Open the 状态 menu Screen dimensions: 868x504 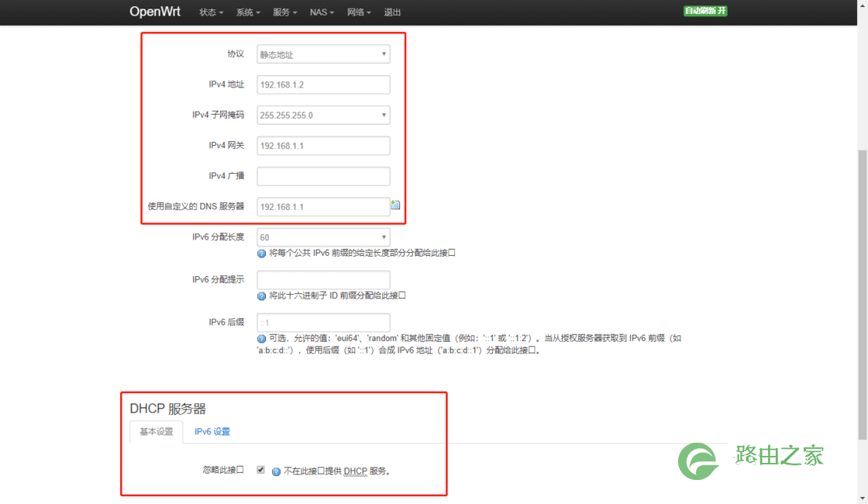[212, 12]
